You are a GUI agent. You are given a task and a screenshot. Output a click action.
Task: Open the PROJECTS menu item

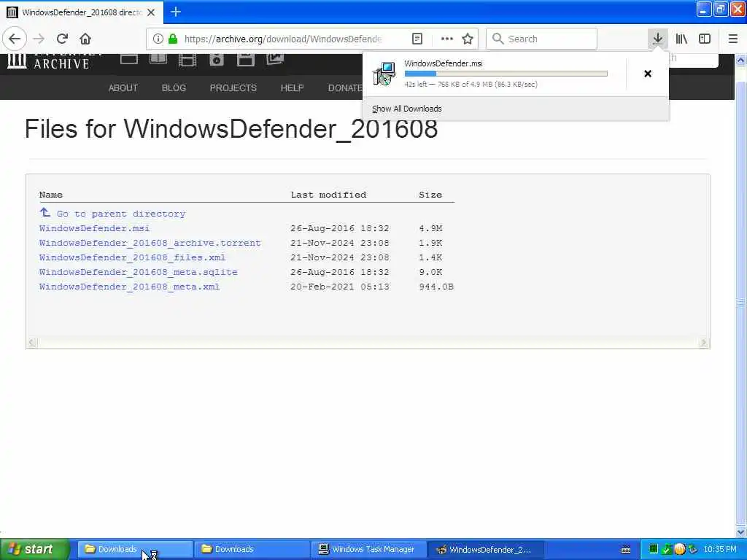pos(233,88)
